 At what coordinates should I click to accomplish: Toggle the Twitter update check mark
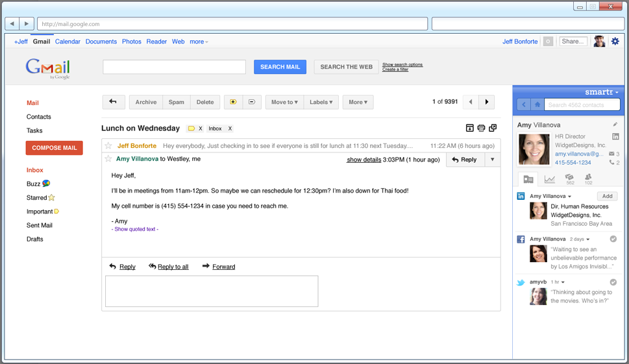tap(613, 282)
